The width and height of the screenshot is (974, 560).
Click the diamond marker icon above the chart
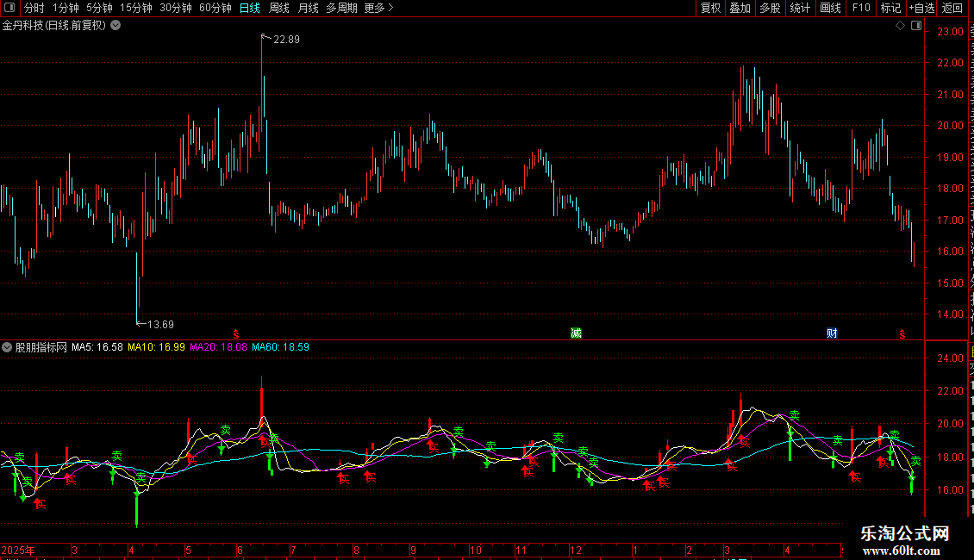[x=900, y=26]
